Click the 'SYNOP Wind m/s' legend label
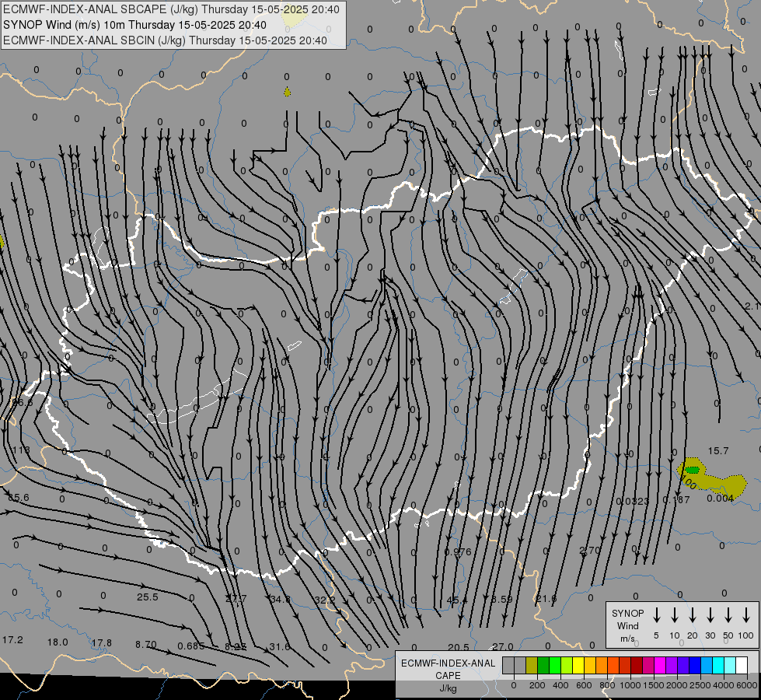The width and height of the screenshot is (761, 700). click(627, 625)
